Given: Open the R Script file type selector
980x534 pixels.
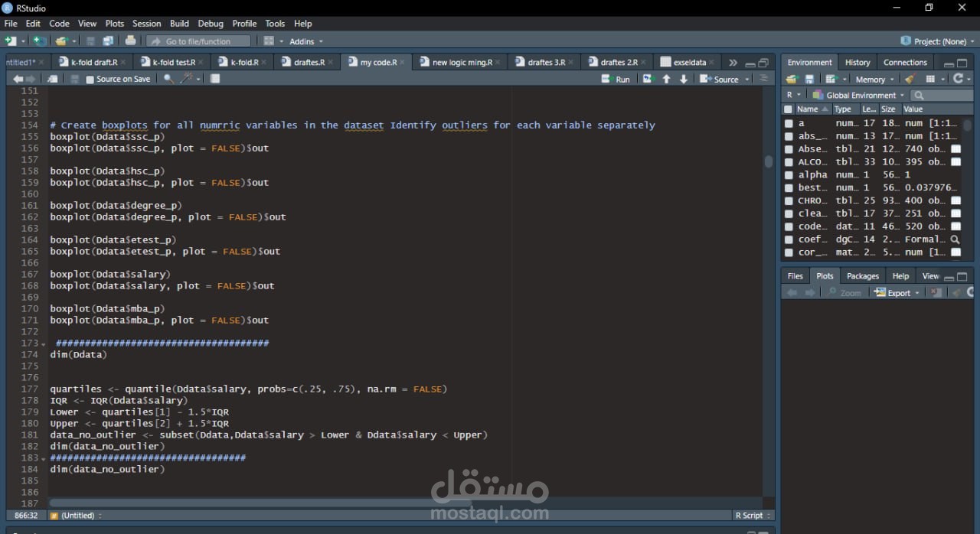Looking at the screenshot, I should pos(753,516).
